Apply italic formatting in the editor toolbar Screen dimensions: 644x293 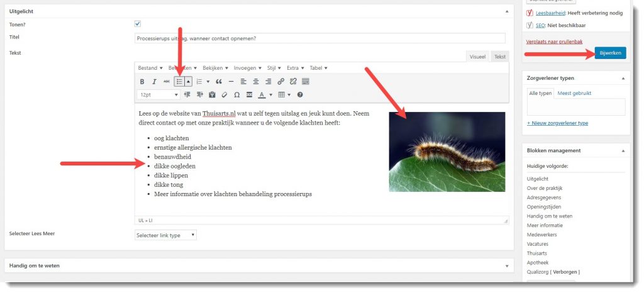(x=155, y=82)
